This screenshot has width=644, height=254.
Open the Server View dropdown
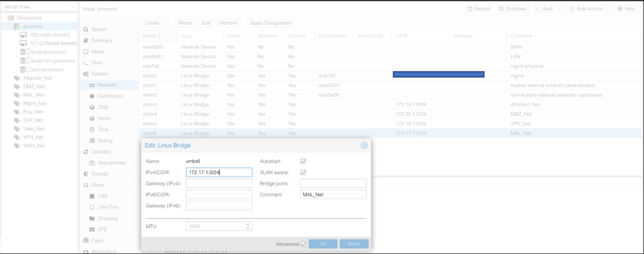coord(38,7)
